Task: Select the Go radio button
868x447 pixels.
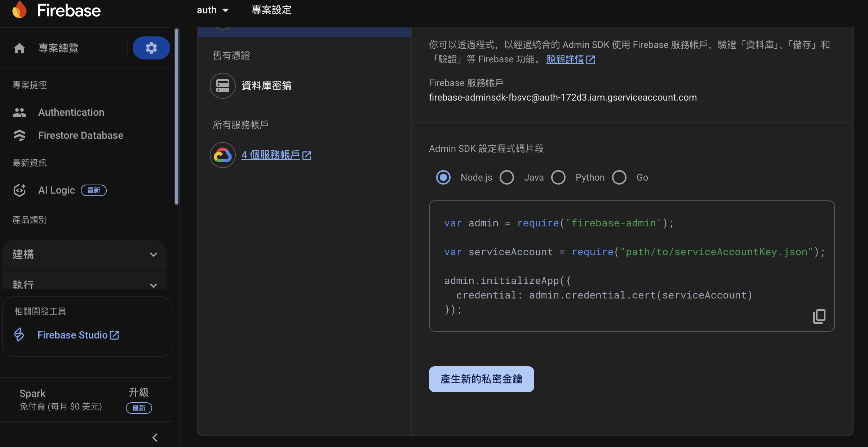Action: pos(619,177)
